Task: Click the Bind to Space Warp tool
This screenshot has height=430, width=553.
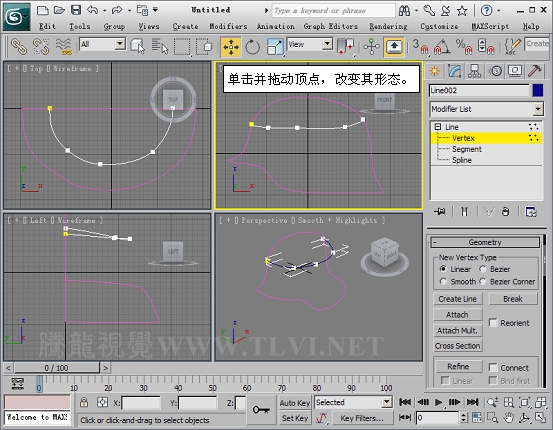Action: point(64,47)
